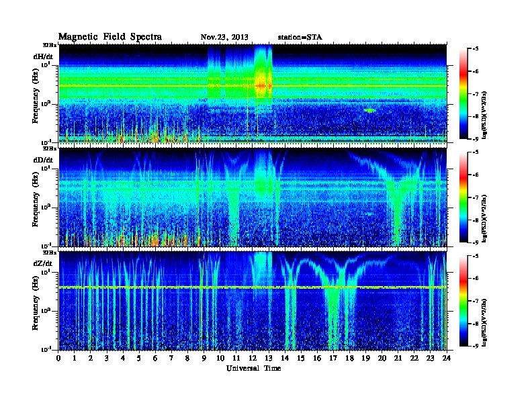This screenshot has height=411, width=532.
Task: Click the yellow horizontal line in dZ/dt panel
Action: click(253, 287)
